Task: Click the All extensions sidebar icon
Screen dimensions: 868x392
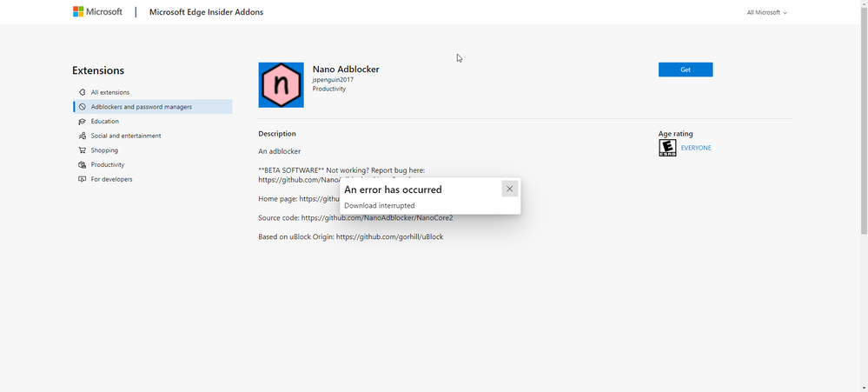Action: [82, 92]
